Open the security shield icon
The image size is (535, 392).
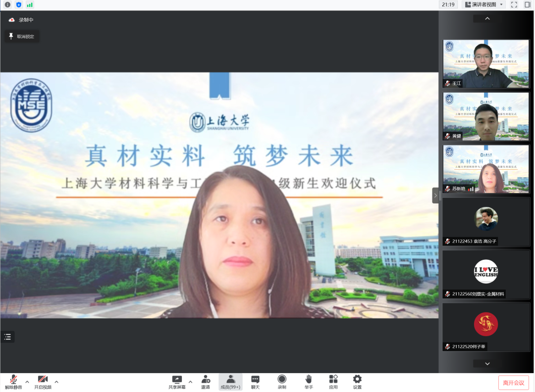pyautogui.click(x=19, y=4)
